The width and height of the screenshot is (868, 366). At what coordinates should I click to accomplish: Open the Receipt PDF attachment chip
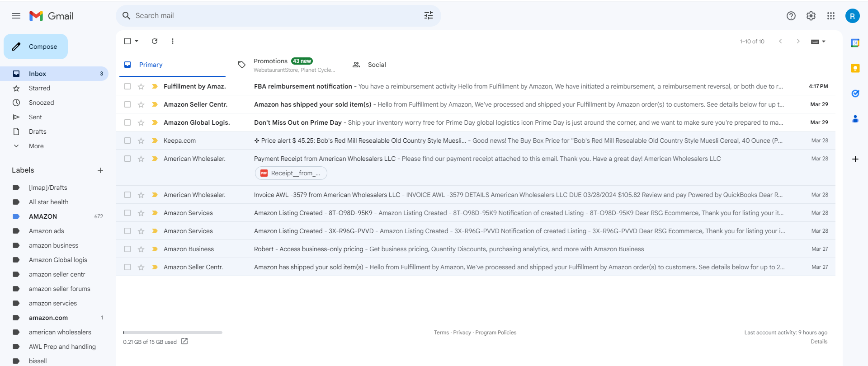click(291, 173)
